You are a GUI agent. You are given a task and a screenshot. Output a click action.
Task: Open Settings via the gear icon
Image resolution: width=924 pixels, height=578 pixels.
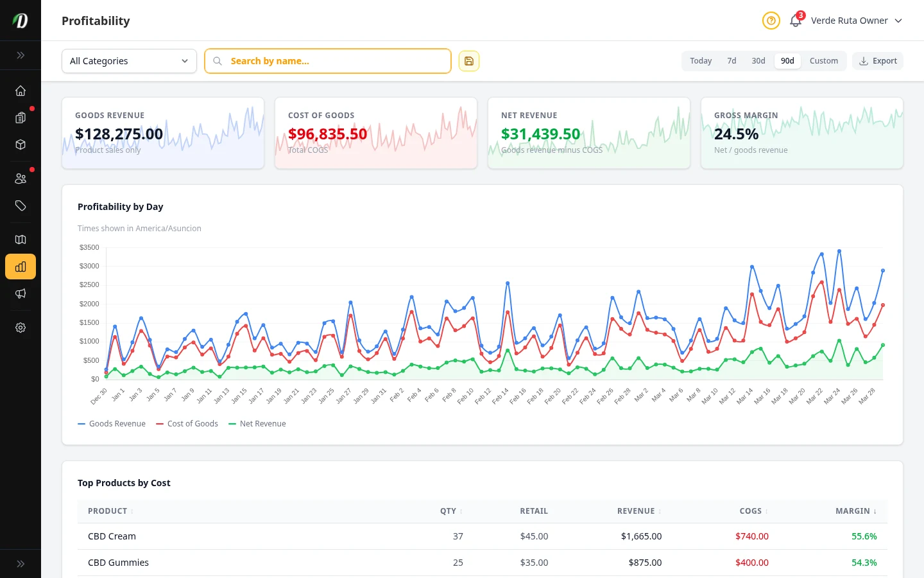tap(21, 328)
